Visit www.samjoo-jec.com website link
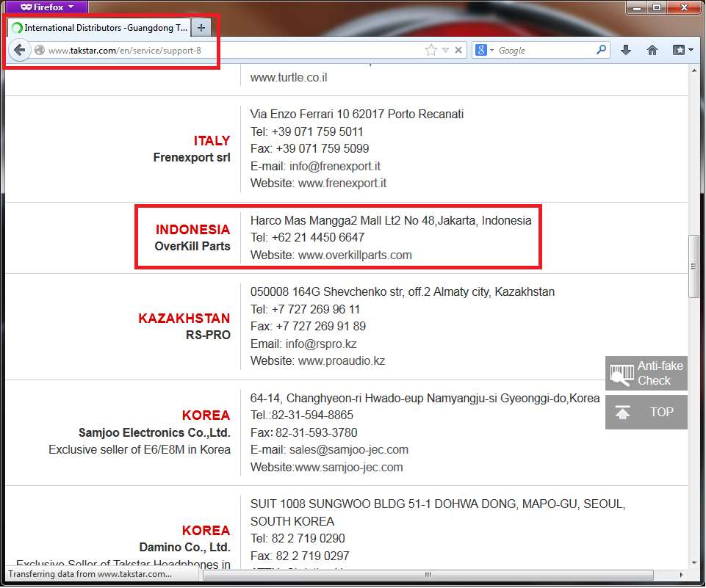The width and height of the screenshot is (706, 588). click(x=349, y=467)
